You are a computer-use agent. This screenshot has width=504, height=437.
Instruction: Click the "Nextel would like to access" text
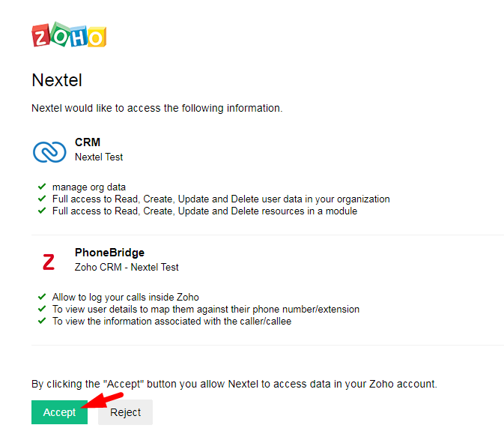click(157, 108)
